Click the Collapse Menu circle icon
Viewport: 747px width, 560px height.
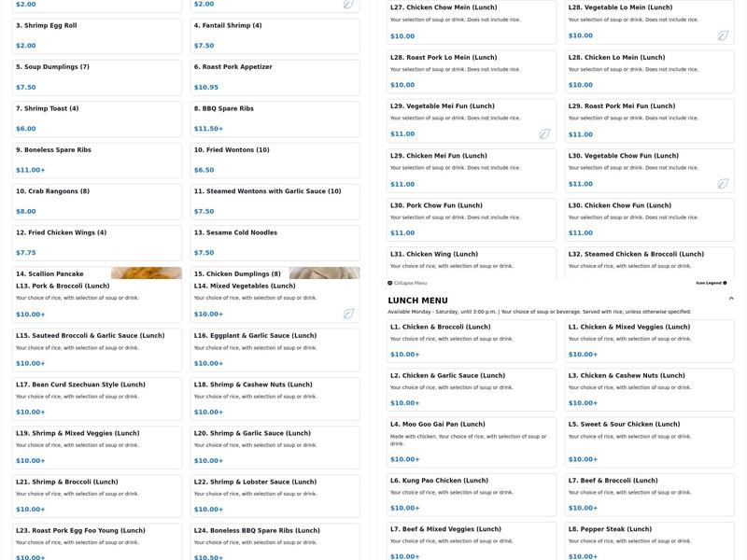pos(390,283)
